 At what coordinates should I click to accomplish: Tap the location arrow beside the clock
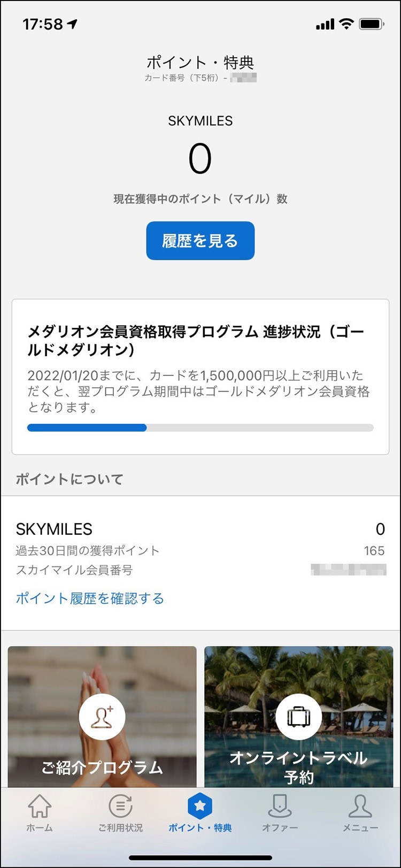(x=72, y=24)
